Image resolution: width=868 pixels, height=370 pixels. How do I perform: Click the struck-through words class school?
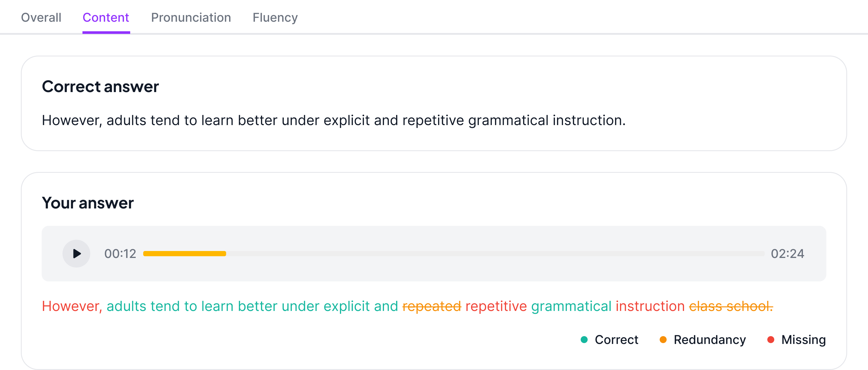(x=731, y=307)
